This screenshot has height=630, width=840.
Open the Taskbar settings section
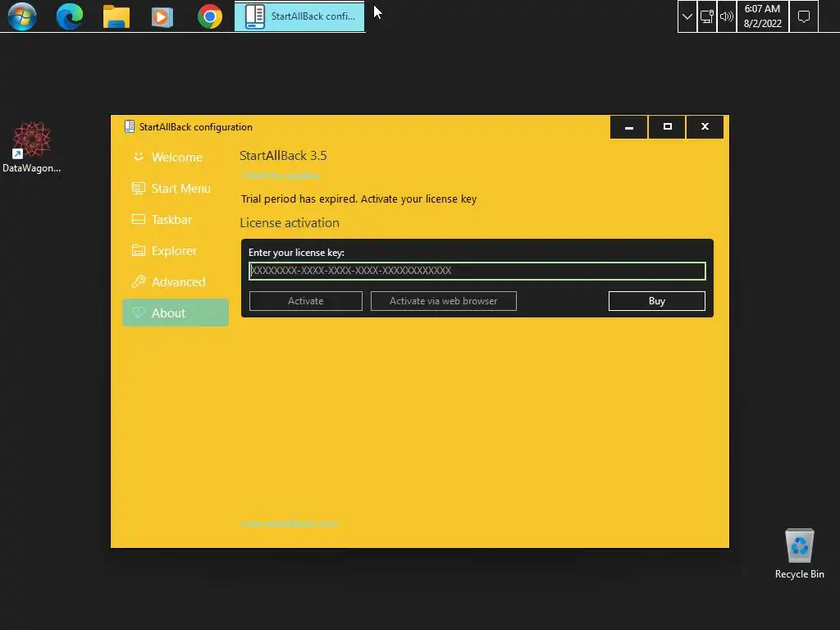tap(176, 219)
